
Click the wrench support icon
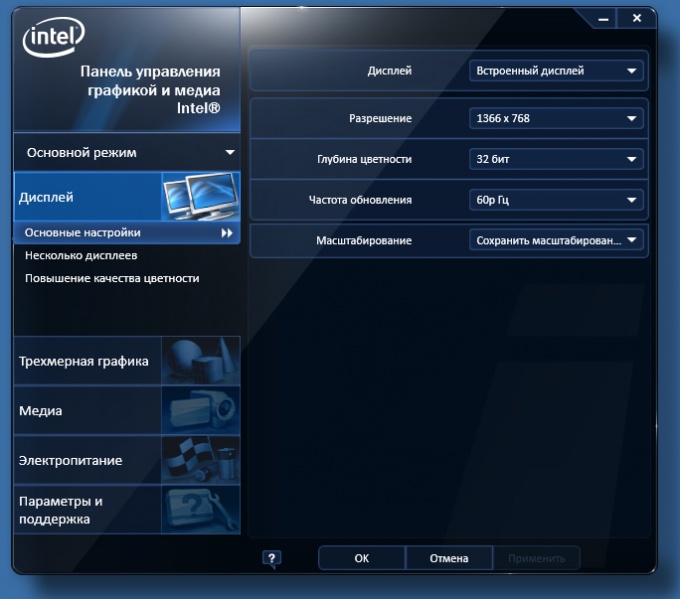pos(201,510)
